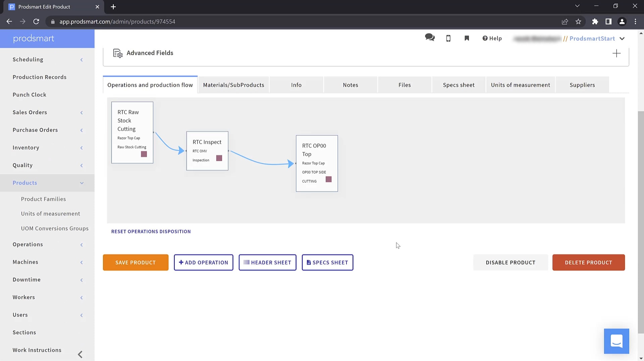644x361 pixels.
Task: Click the RTC Inspect color square
Action: [x=219, y=158]
